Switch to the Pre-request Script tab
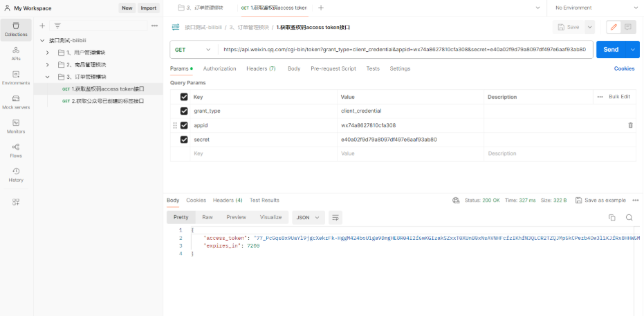The height and width of the screenshot is (316, 644). [333, 68]
